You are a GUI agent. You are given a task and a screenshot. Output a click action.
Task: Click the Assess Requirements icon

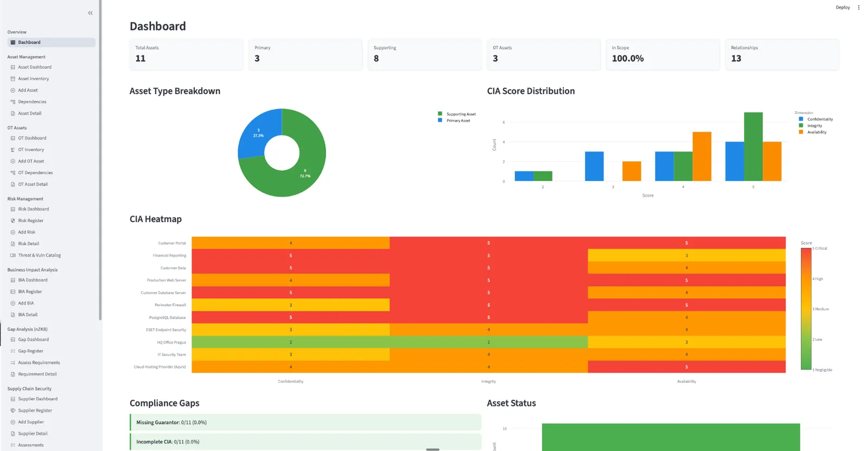[x=13, y=363]
